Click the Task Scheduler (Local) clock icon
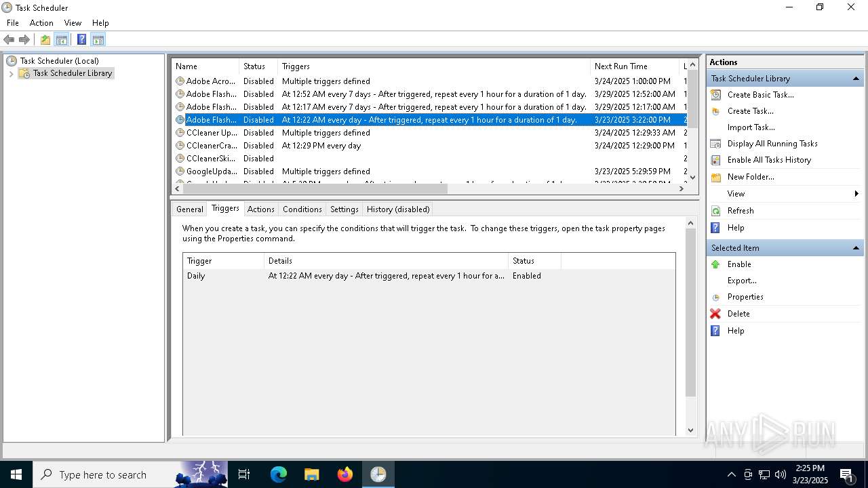 pyautogui.click(x=12, y=61)
